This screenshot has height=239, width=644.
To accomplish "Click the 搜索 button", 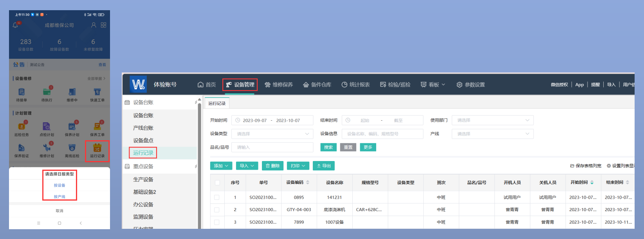I will point(328,147).
